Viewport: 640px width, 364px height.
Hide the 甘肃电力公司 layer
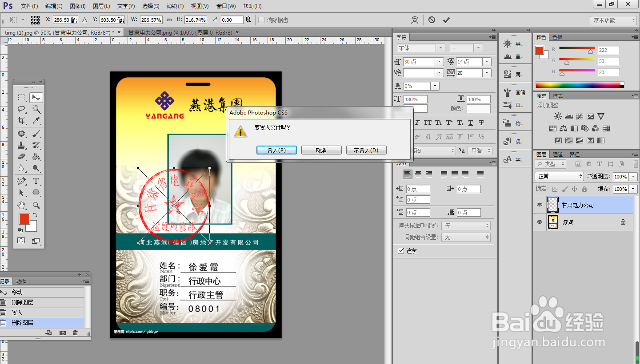[540, 205]
